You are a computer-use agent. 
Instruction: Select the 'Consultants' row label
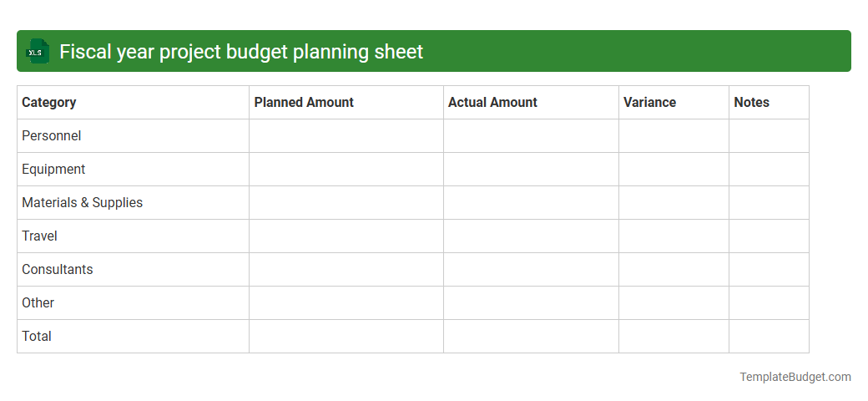coord(57,269)
